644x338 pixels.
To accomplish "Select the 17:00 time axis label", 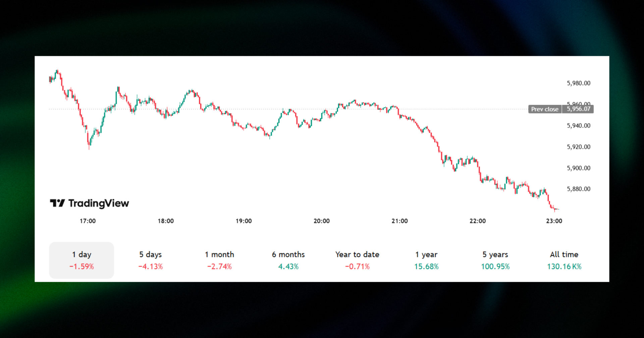I will pos(88,221).
